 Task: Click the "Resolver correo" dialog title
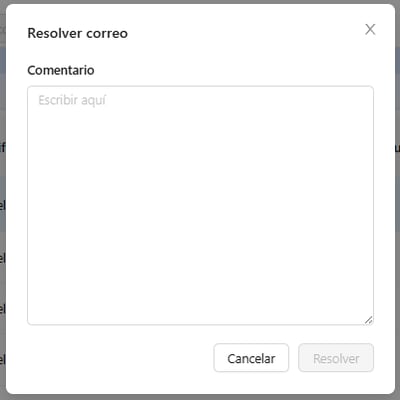coord(77,33)
